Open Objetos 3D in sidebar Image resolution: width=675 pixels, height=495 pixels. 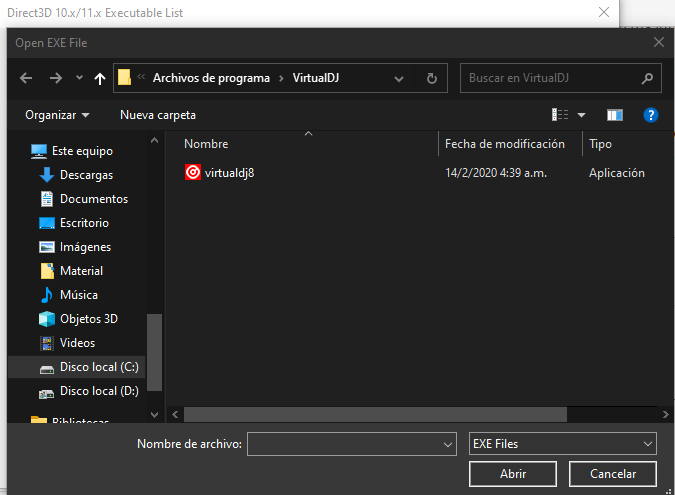pyautogui.click(x=89, y=319)
